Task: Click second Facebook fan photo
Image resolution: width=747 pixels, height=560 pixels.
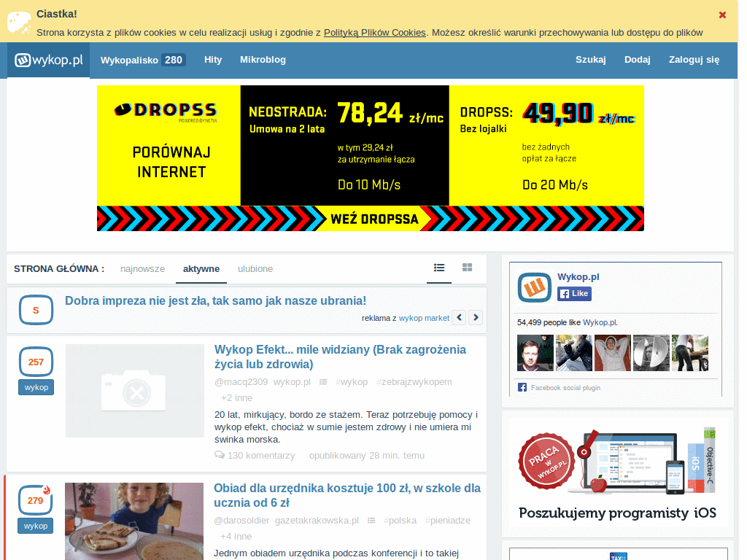Action: point(574,353)
